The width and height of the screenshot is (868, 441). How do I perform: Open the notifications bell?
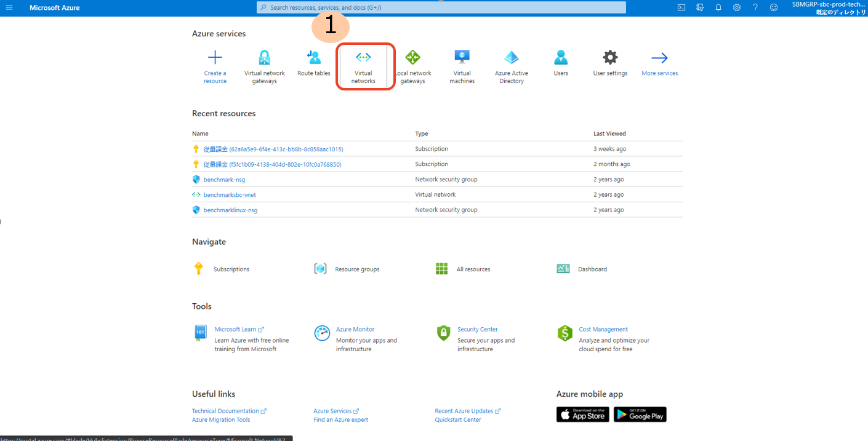pos(718,7)
